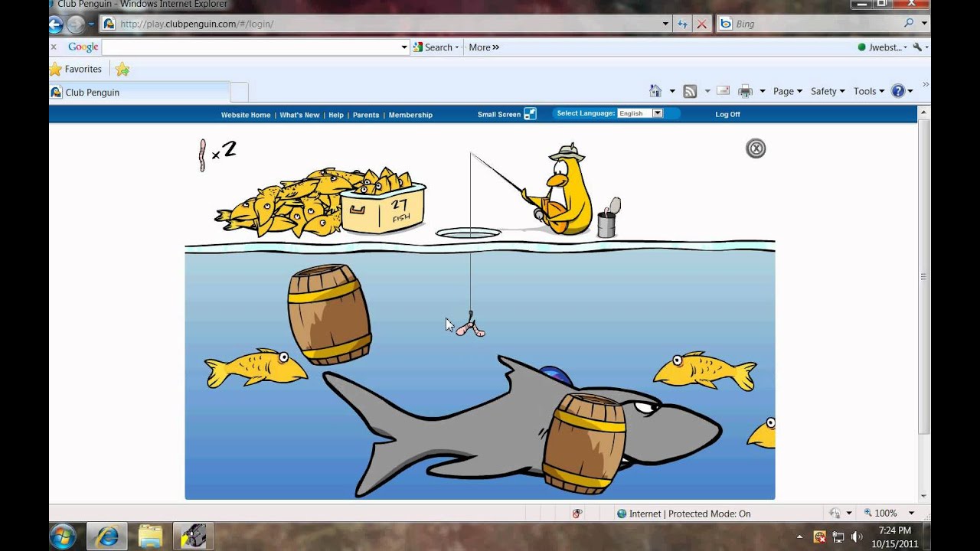Screen dimensions: 980x551
Task: Click the Small Screen toggle icon
Action: coord(530,114)
